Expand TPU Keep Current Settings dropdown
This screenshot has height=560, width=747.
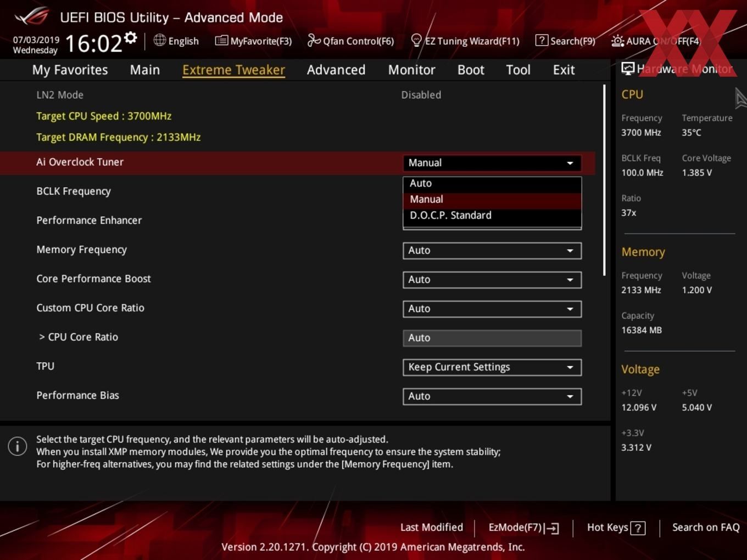pos(492,367)
